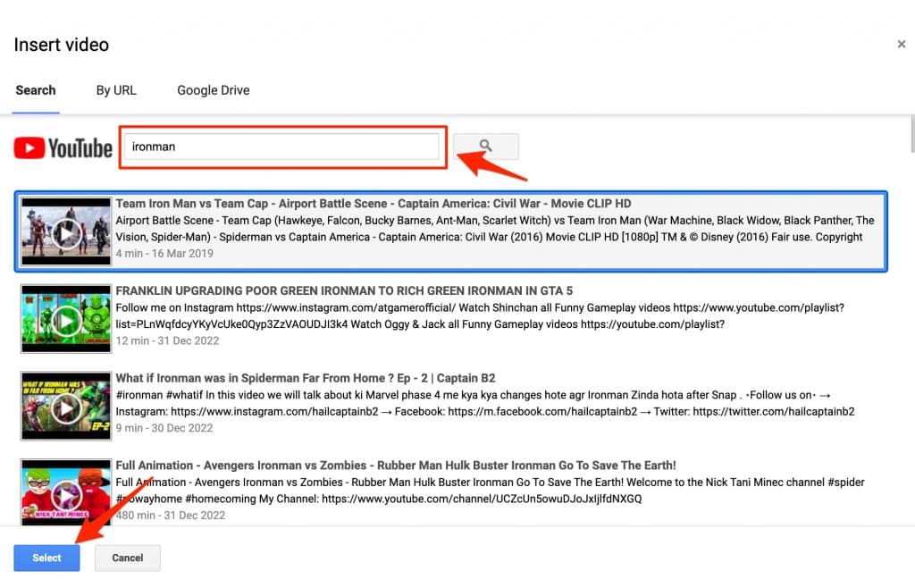Click the results list scrollbar
The image size is (915, 588).
coord(911,134)
